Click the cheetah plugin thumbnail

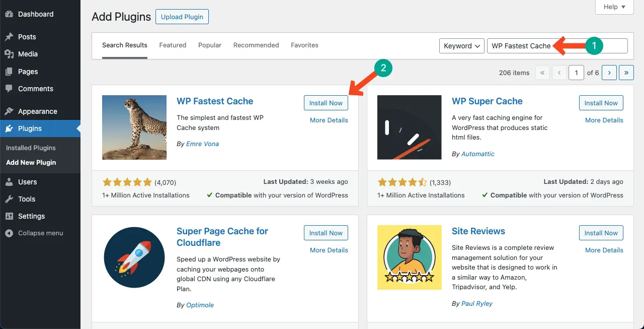point(134,127)
